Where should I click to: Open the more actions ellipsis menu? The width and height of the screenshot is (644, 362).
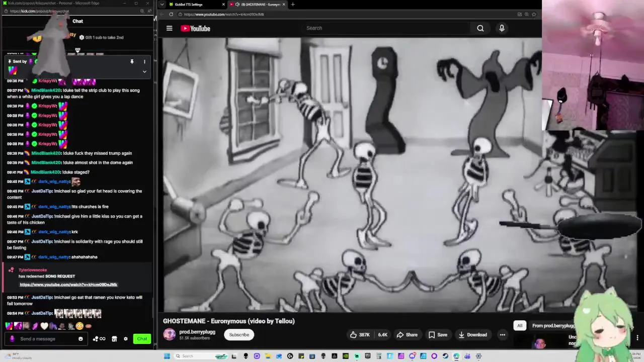pyautogui.click(x=502, y=335)
